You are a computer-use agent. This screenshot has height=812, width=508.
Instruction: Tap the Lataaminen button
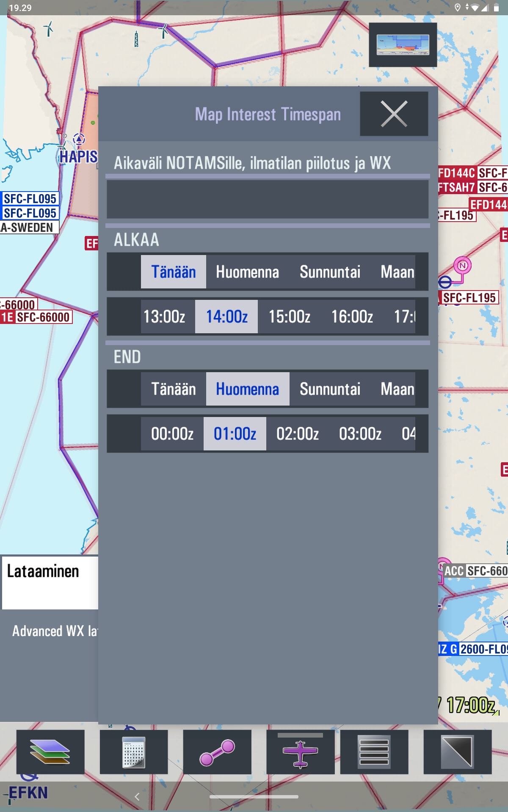point(50,582)
